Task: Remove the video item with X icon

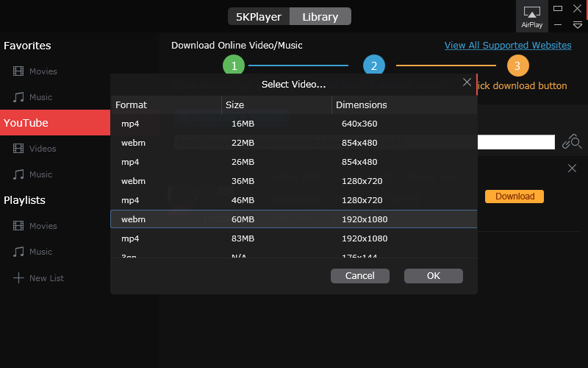Action: pyautogui.click(x=572, y=169)
